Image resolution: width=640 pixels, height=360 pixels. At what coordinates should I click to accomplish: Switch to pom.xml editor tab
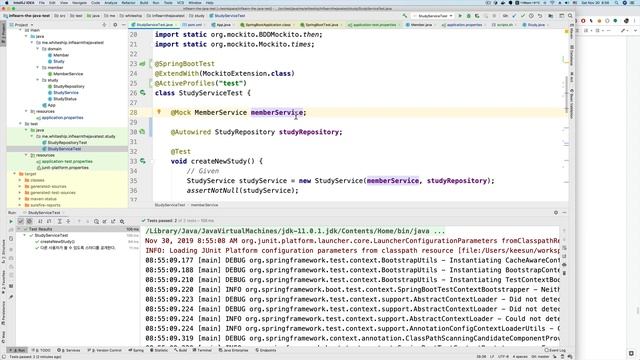[x=194, y=25]
